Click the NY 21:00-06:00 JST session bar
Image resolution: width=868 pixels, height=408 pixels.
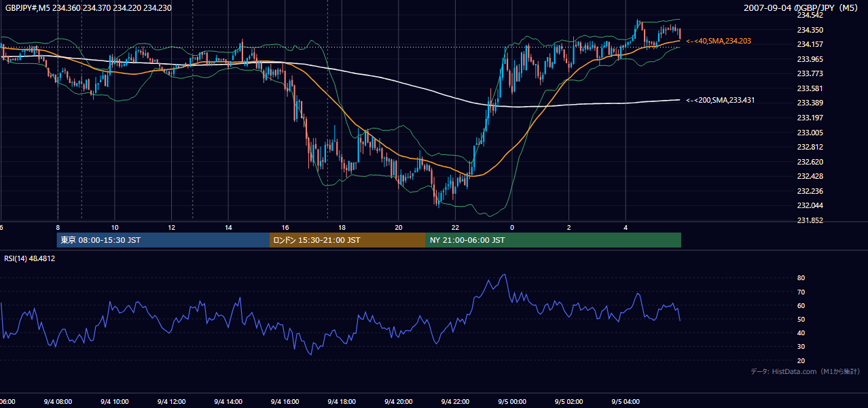pyautogui.click(x=554, y=240)
